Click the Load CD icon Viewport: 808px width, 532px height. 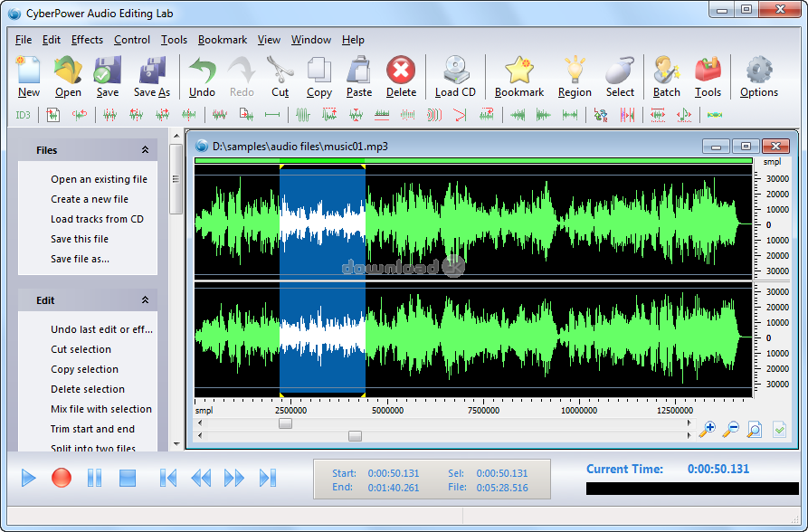(x=455, y=70)
